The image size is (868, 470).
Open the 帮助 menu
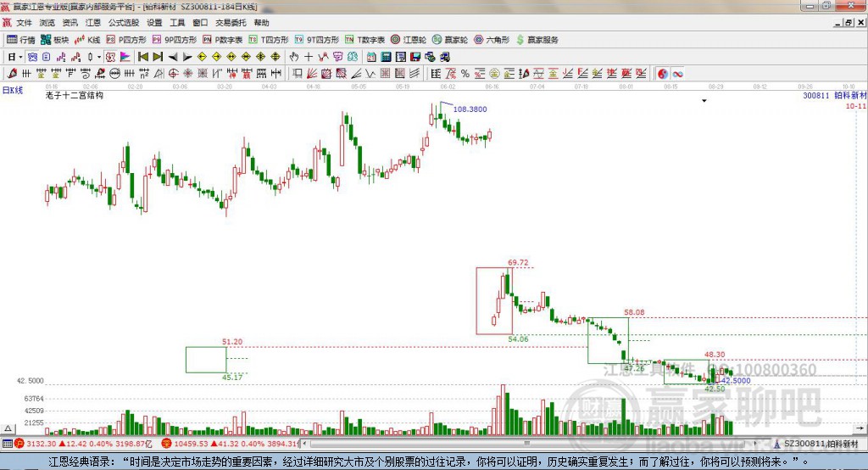point(261,23)
